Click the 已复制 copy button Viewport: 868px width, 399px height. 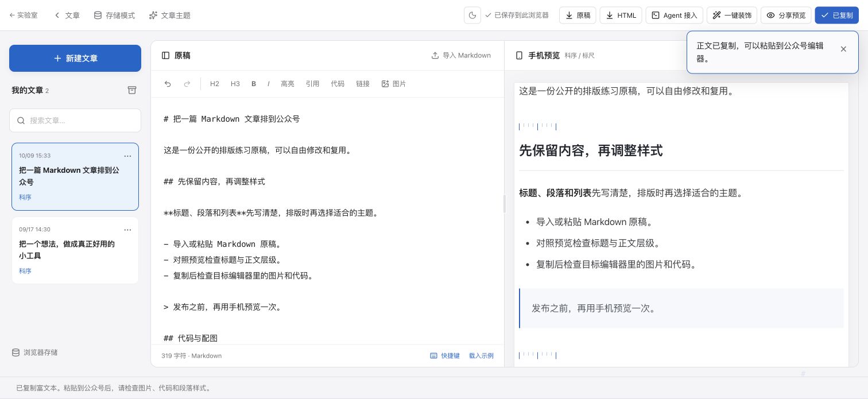(837, 16)
